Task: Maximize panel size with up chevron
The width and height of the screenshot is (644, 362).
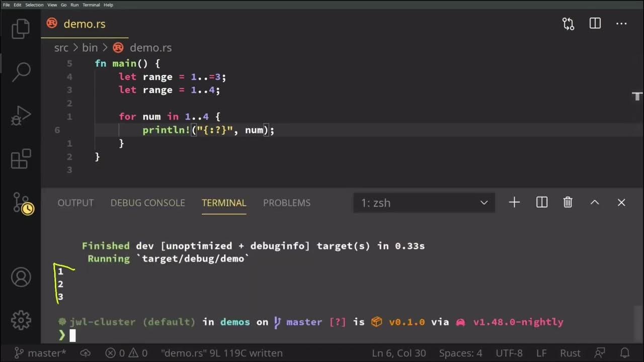Action: 595,203
